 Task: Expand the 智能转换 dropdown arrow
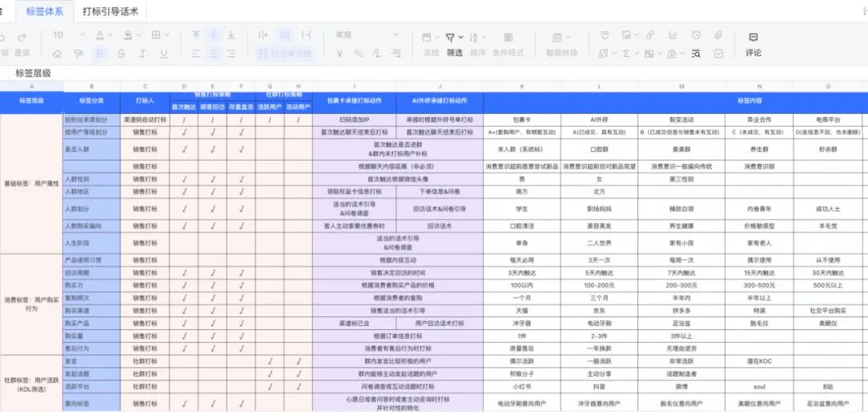click(568, 38)
